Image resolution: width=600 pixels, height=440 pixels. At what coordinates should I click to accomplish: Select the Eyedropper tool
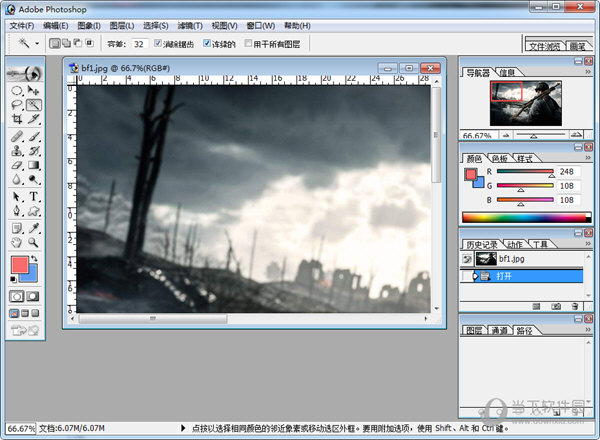(34, 228)
